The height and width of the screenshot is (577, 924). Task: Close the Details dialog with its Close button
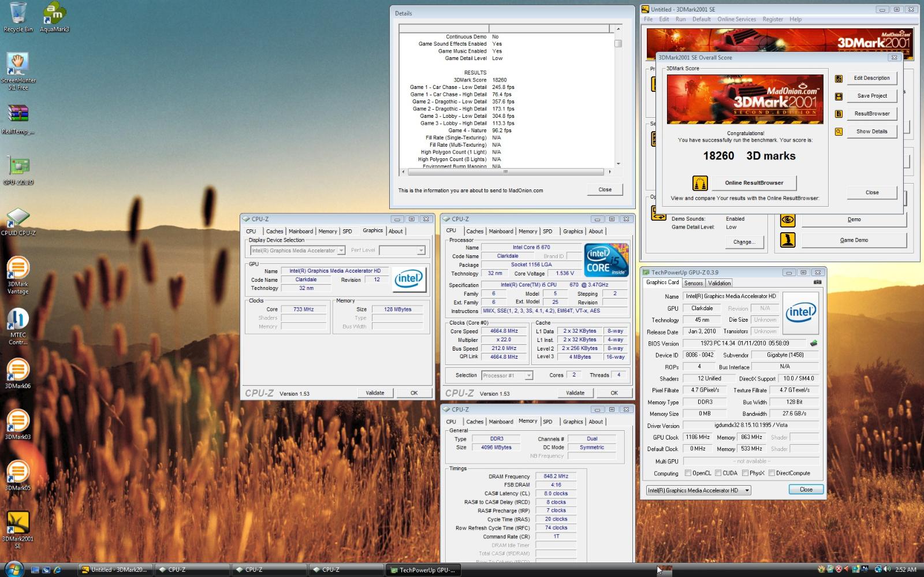point(605,189)
